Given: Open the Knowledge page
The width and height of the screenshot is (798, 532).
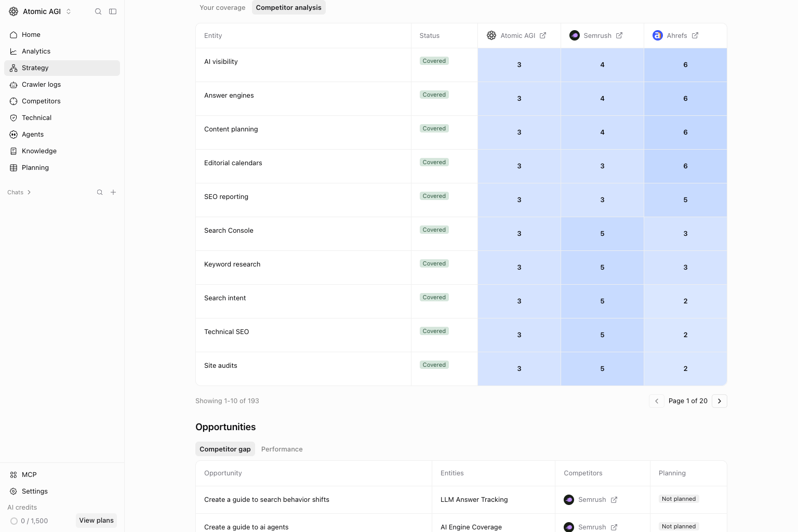Looking at the screenshot, I should coord(62,151).
